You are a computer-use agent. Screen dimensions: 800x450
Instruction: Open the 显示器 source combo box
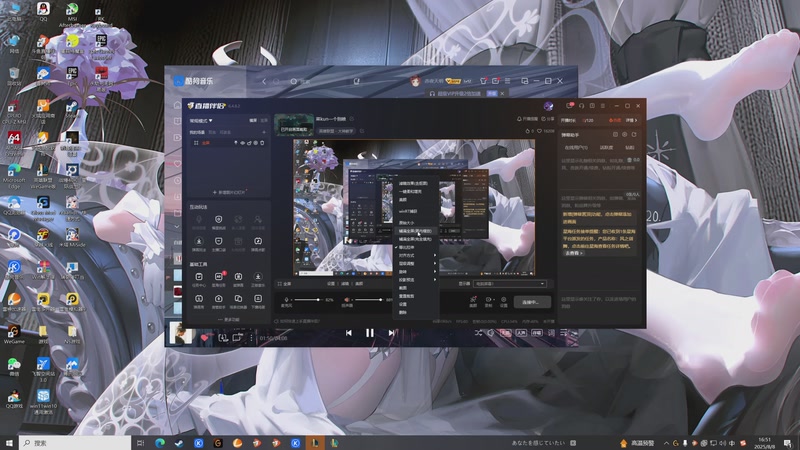tap(509, 284)
